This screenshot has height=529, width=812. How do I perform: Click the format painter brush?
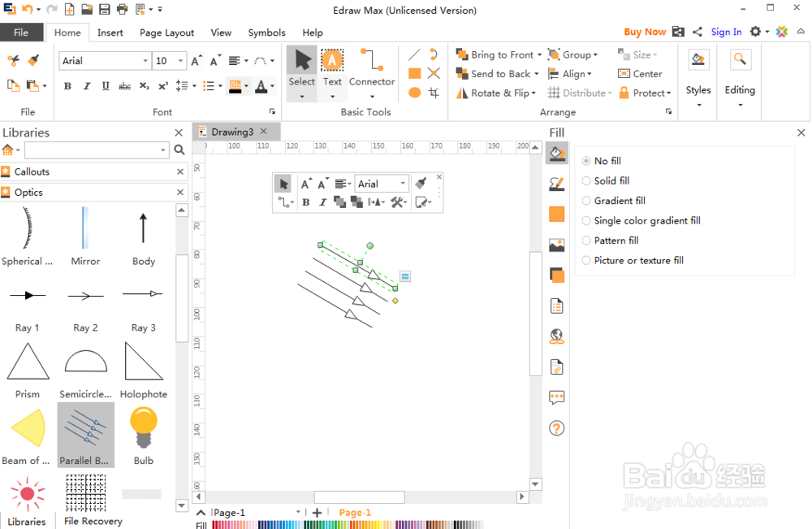tap(33, 60)
